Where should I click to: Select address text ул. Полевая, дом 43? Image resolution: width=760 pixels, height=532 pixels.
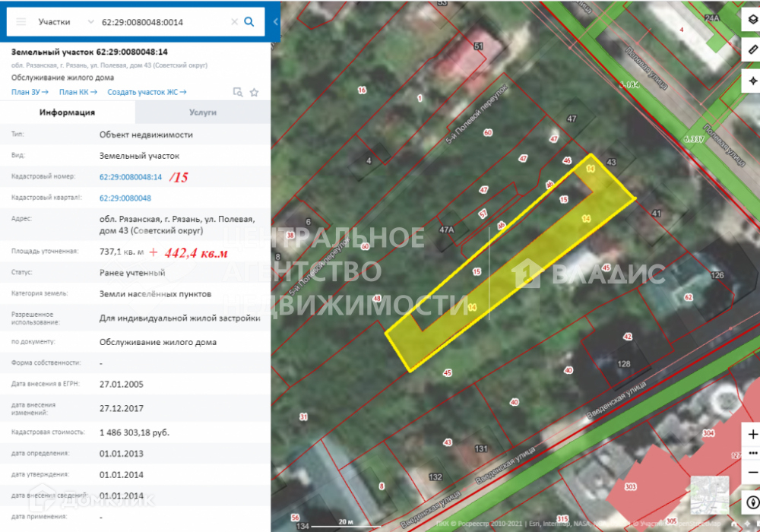click(177, 225)
